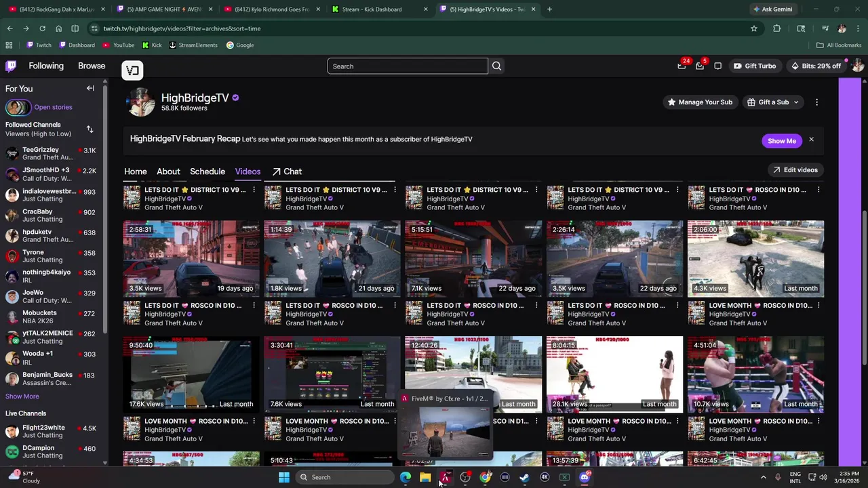868x488 pixels.
Task: Open a new browser tab
Action: [x=549, y=9]
